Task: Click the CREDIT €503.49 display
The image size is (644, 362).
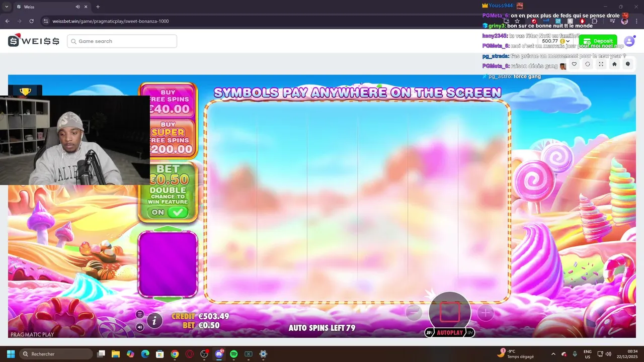Action: pyautogui.click(x=200, y=316)
